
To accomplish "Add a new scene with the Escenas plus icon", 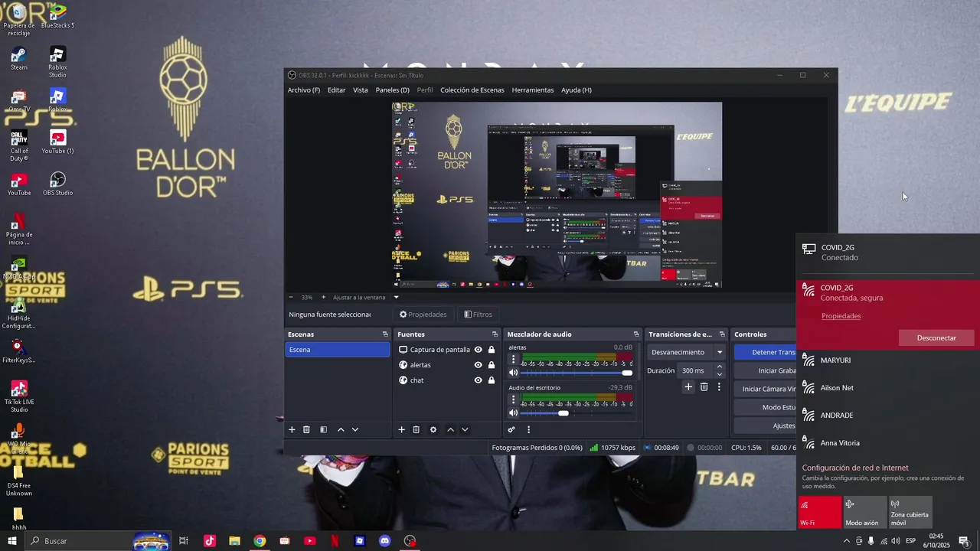I will click(x=292, y=430).
